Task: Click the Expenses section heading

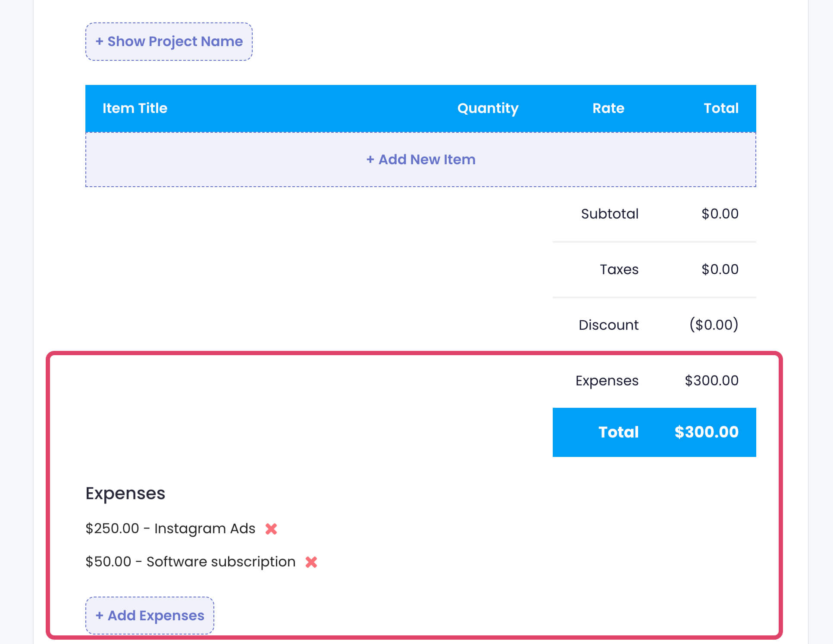Action: 125,493
